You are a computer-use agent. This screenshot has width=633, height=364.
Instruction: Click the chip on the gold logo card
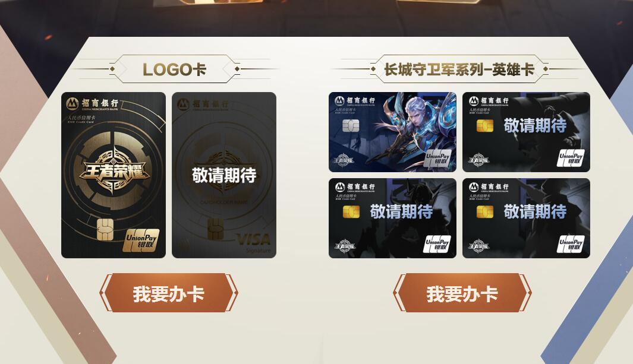(x=105, y=229)
